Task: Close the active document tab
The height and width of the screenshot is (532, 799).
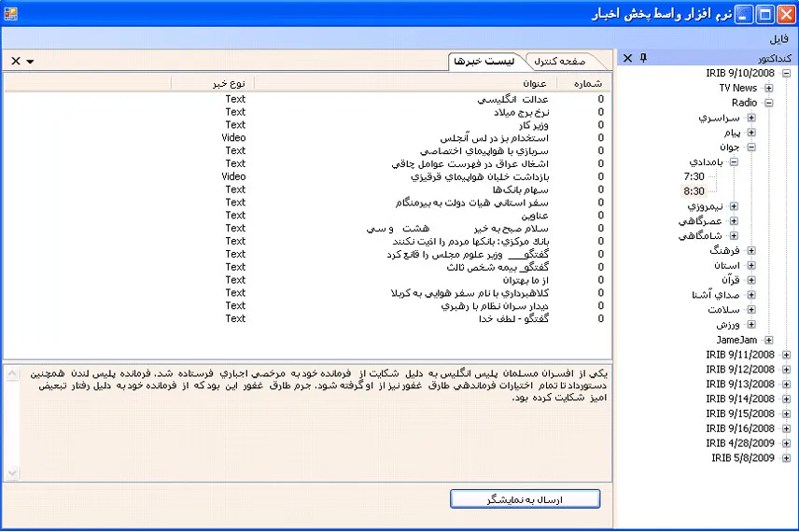Action: 16,62
